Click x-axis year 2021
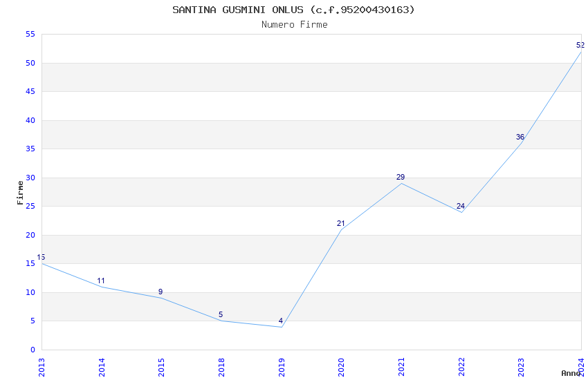 click(401, 368)
